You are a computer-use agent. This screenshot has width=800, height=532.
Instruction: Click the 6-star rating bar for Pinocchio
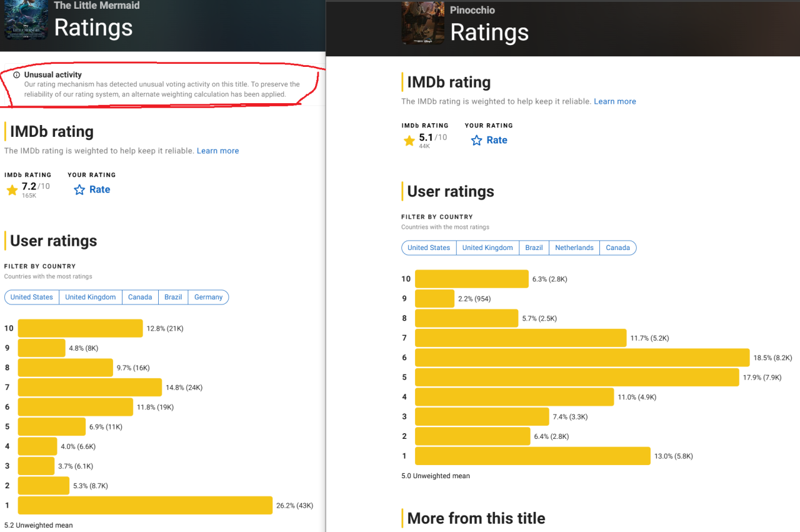coord(582,358)
